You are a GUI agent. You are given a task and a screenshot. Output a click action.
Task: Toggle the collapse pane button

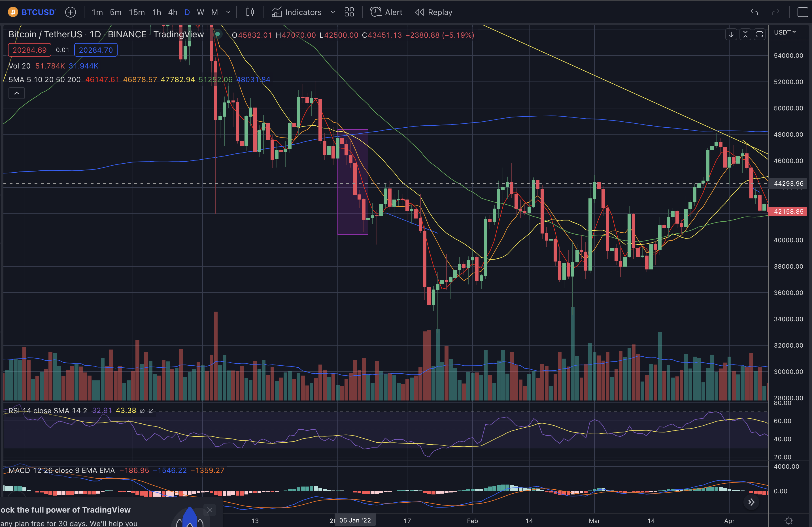(x=745, y=35)
